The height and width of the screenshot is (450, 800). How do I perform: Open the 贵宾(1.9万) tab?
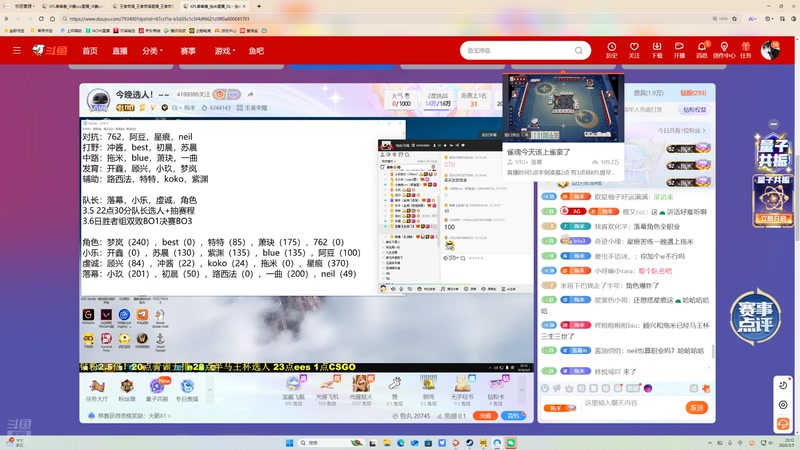coord(648,93)
